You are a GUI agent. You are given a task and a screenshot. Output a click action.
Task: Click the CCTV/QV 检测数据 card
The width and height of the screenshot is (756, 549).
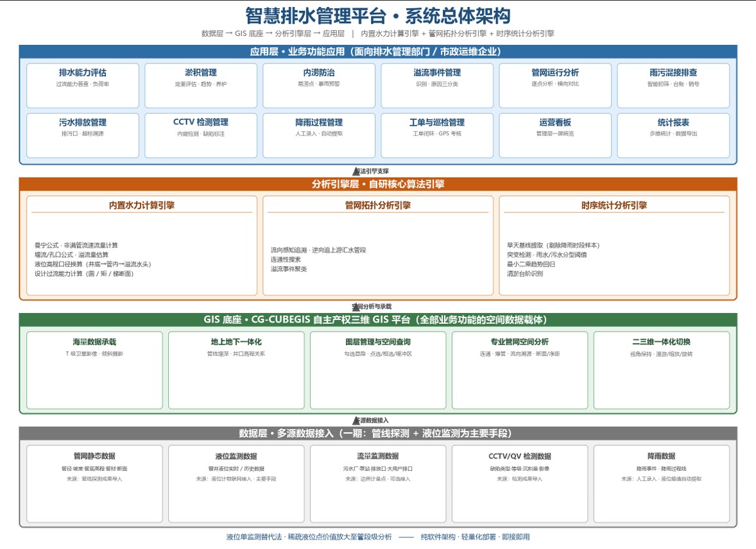520,484
